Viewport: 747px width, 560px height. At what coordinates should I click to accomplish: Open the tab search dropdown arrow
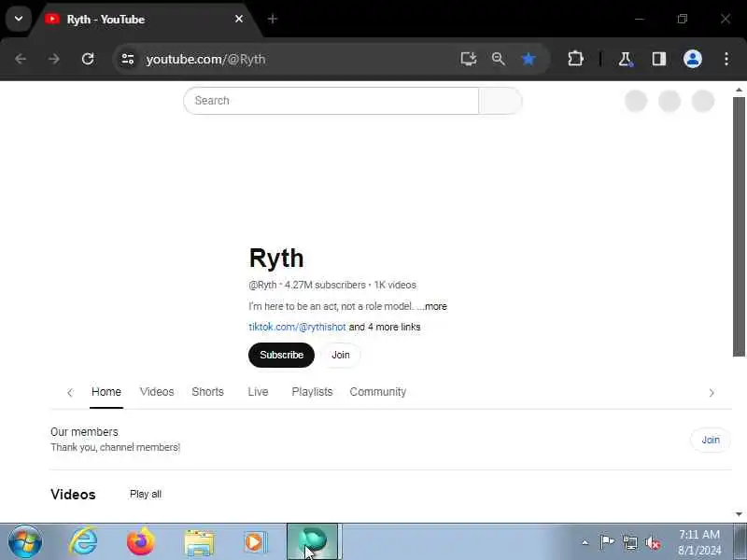click(x=19, y=19)
